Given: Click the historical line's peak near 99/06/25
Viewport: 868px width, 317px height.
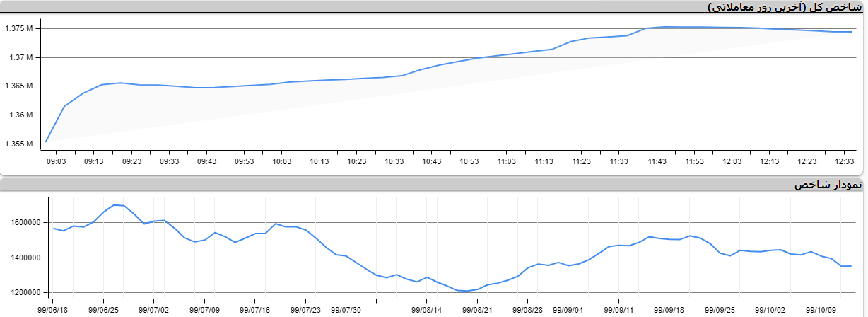Looking at the screenshot, I should coord(115,204).
